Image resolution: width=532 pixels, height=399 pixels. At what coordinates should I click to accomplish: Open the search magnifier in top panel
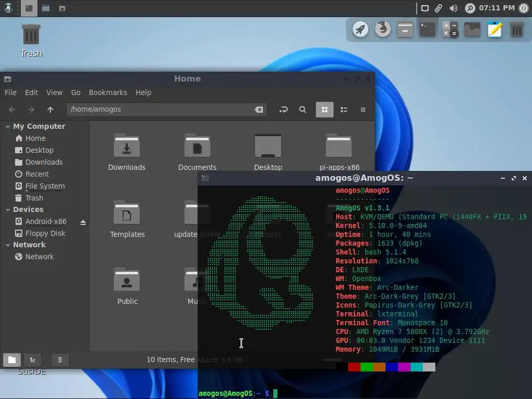(470, 8)
